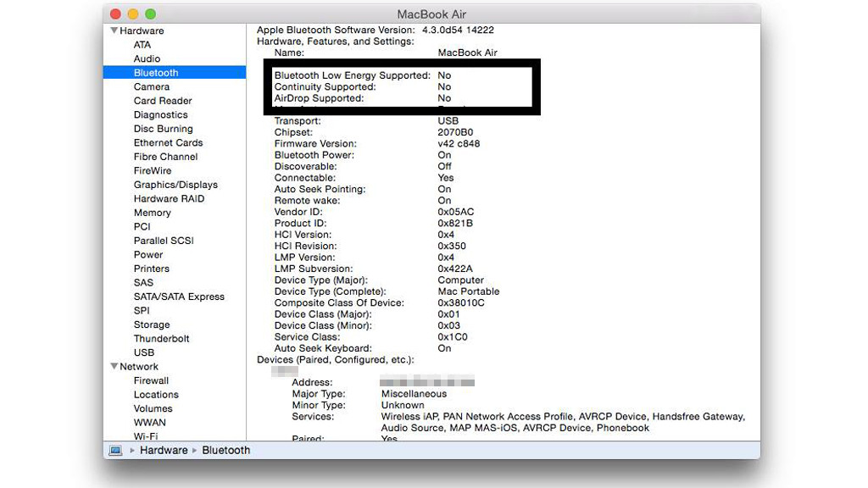The width and height of the screenshot is (868, 488).
Task: Select PCI in the sidebar
Action: (142, 226)
